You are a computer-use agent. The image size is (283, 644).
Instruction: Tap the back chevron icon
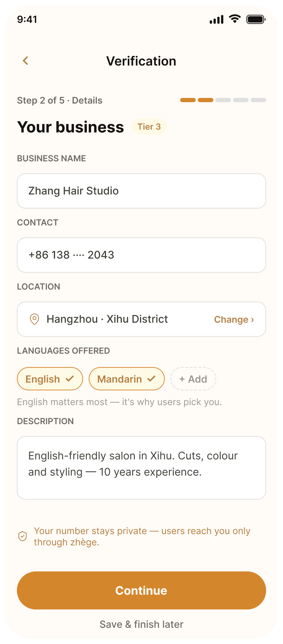click(25, 61)
